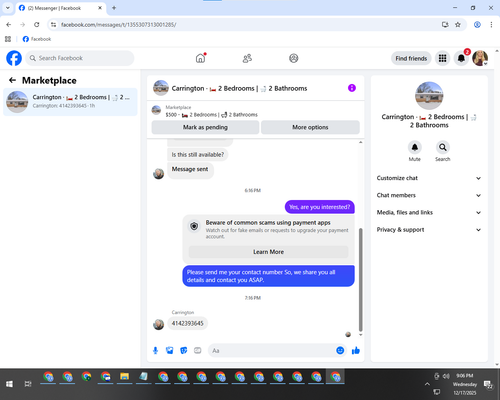
Task: Search in conversation with magnifier icon
Action: (442, 147)
